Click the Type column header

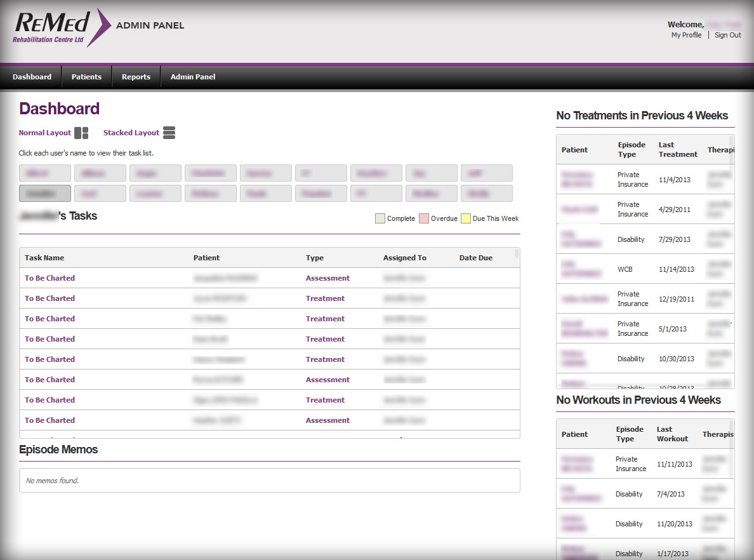pos(315,258)
